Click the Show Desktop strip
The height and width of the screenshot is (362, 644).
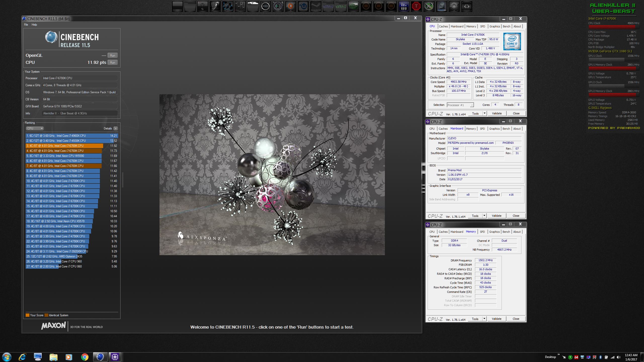click(x=642, y=357)
